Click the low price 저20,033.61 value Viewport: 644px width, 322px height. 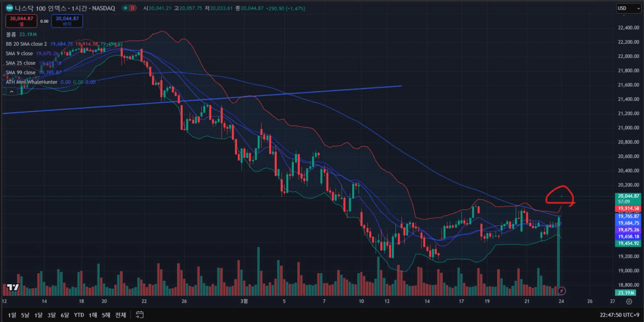coord(219,8)
